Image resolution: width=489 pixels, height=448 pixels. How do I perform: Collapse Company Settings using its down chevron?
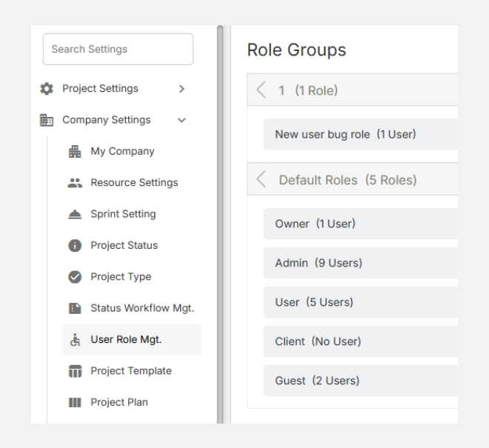click(182, 120)
